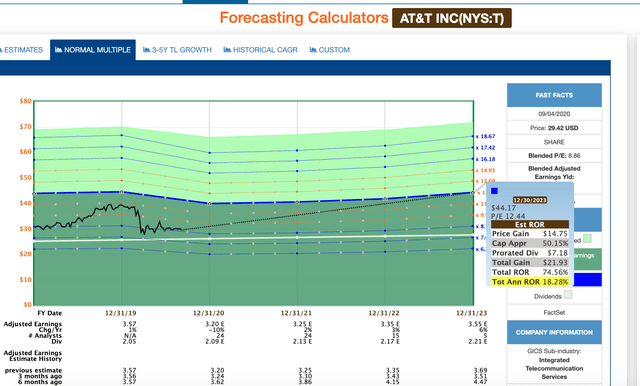This screenshot has height=386, width=640.
Task: Switch to 3-5Y TL GROWTH tab
Action: point(178,50)
